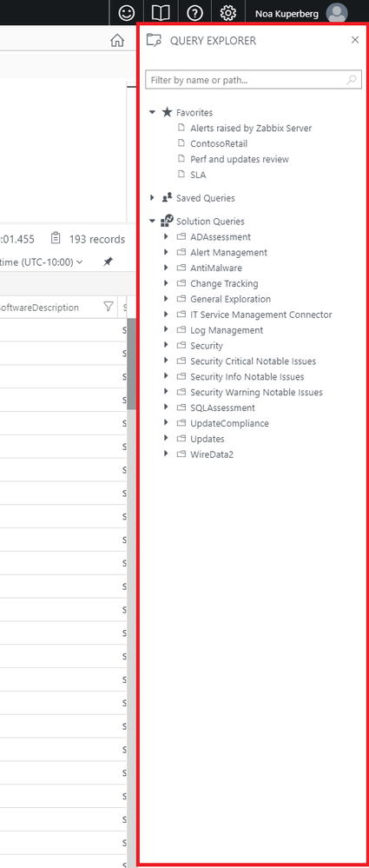Click the Saved Queries people icon

(x=167, y=197)
